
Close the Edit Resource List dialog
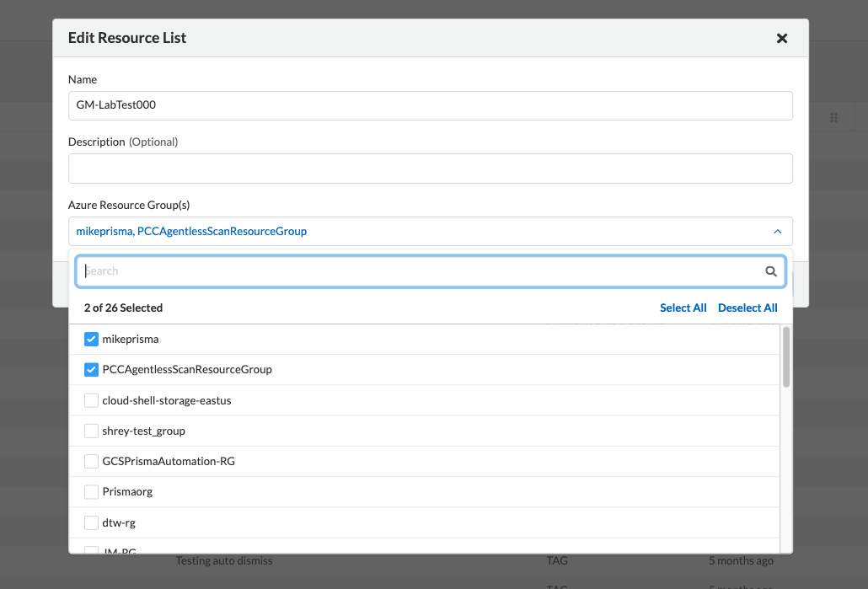click(x=781, y=38)
